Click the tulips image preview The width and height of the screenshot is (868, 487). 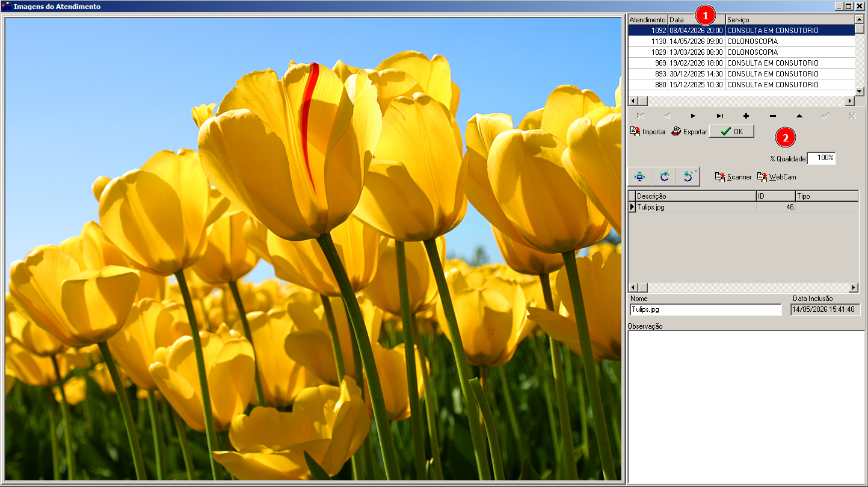tap(313, 249)
